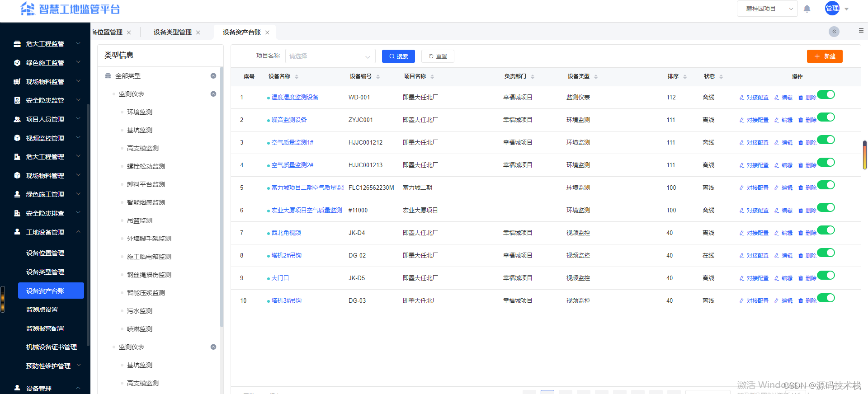Toggle the switch for 空气质量监测2#
The height and width of the screenshot is (394, 868).
tap(826, 162)
